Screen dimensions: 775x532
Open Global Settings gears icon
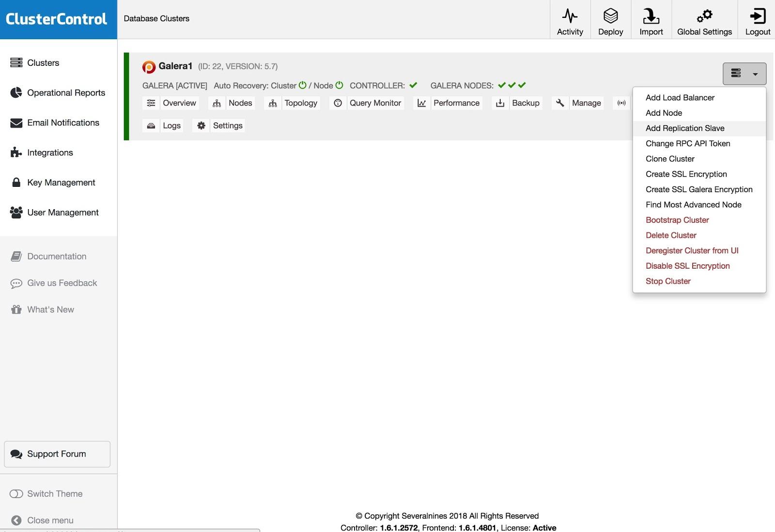click(704, 16)
